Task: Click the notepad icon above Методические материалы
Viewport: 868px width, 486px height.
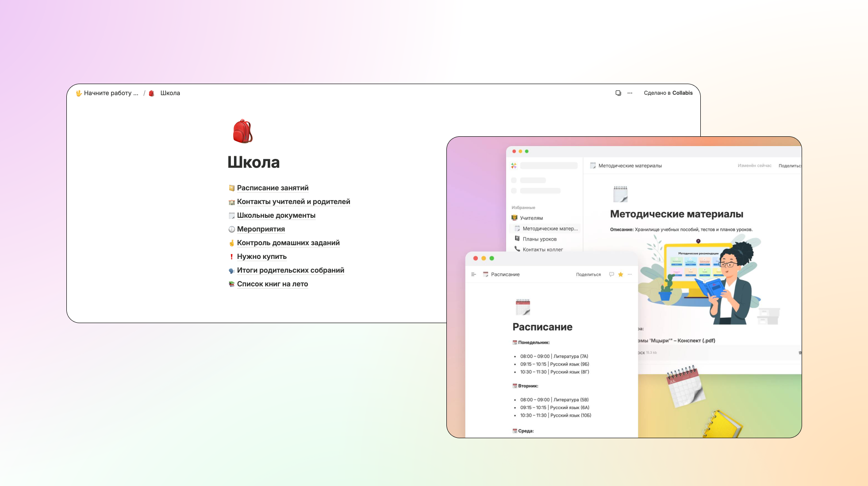Action: pyautogui.click(x=620, y=194)
